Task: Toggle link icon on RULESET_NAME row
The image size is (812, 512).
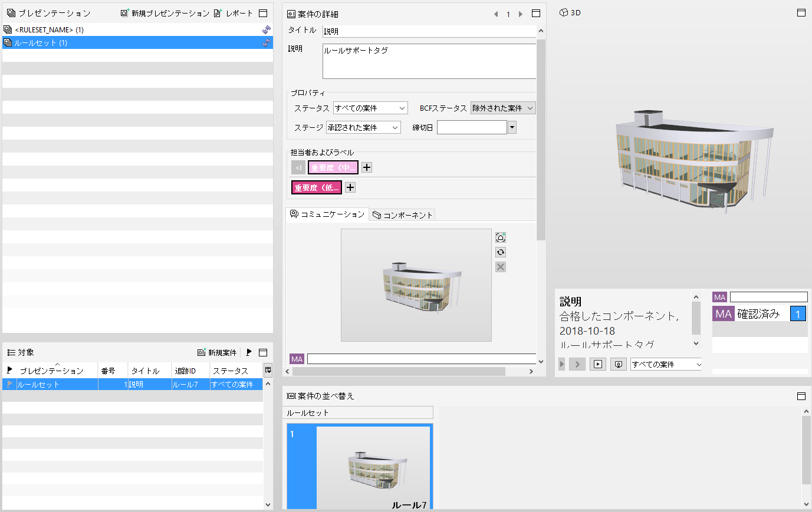Action: 267,29
